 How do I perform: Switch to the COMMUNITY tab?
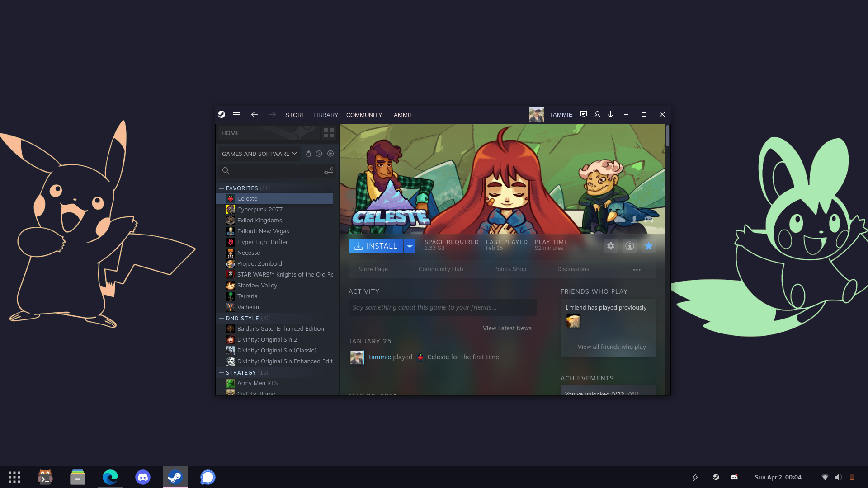click(364, 115)
